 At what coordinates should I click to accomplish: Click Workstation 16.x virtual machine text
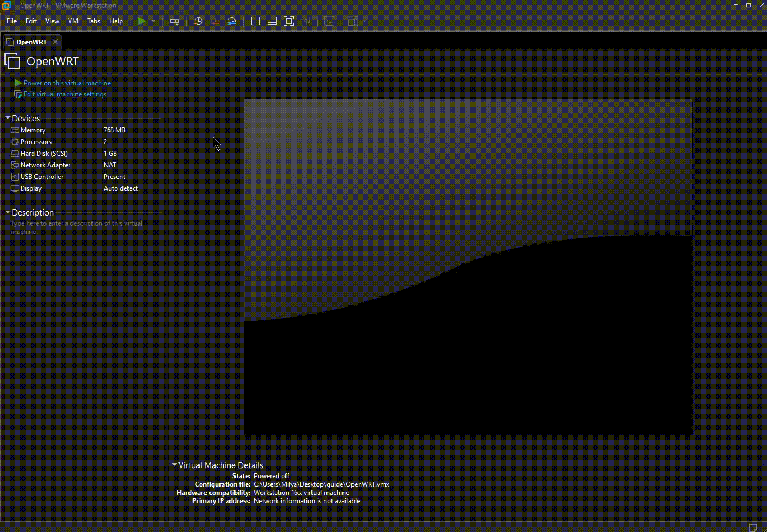pyautogui.click(x=301, y=493)
